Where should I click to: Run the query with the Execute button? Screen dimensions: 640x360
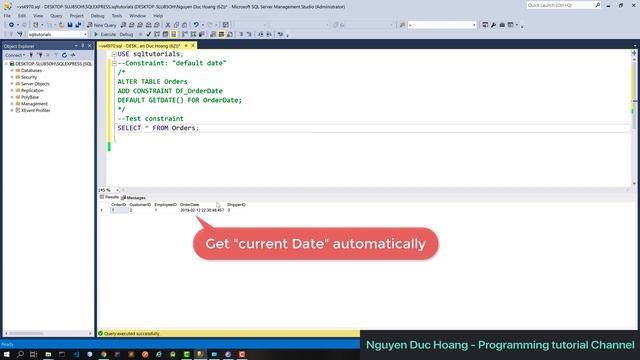tap(105, 35)
